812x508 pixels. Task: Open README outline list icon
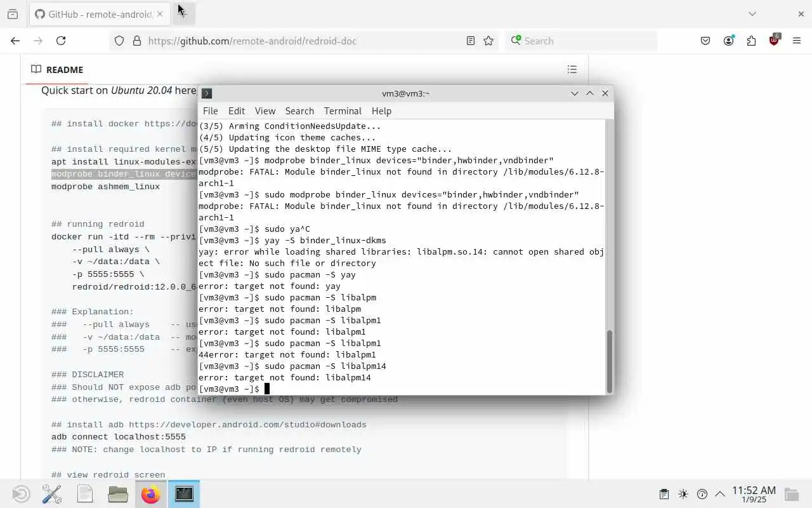click(x=572, y=69)
